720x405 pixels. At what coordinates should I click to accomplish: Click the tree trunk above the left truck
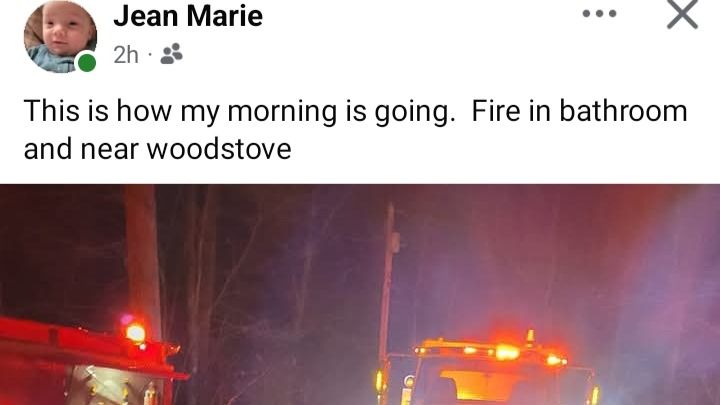tap(143, 257)
